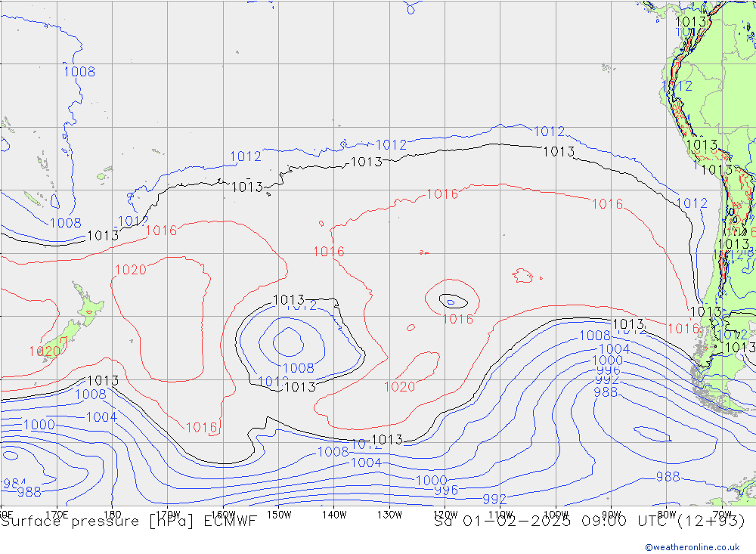Click the 120W longitude axis label
Screen dimensions: 756x554
pyautogui.click(x=445, y=515)
